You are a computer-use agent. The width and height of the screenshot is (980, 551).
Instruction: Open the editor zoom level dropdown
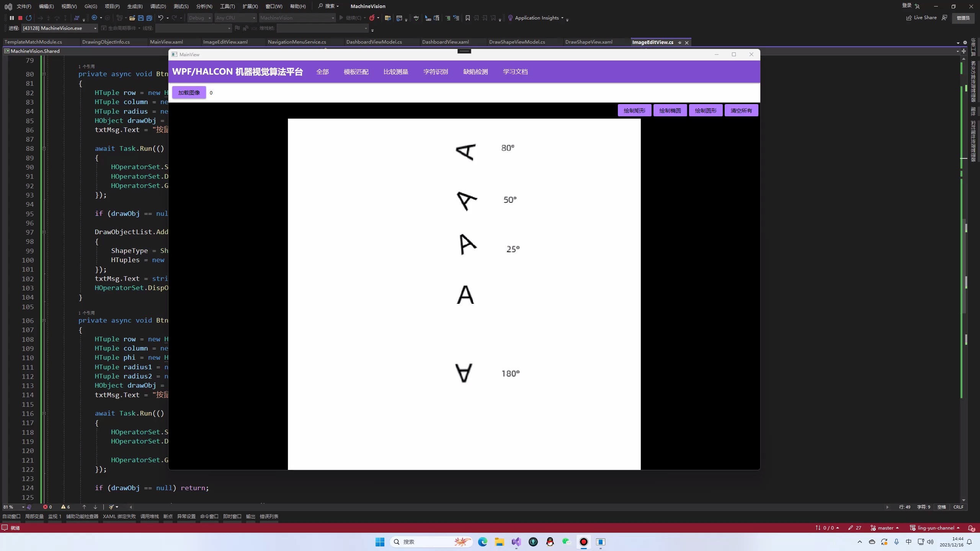tap(23, 507)
